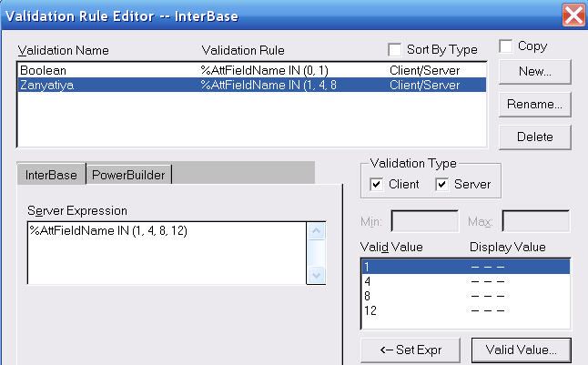
Task: Click the Rename... button
Action: (535, 104)
